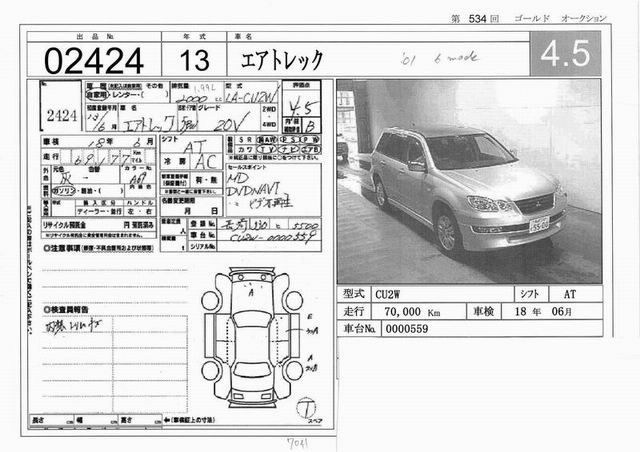This screenshot has width=640, height=452.
Task: Click the circled T spare tire mark
Action: pyautogui.click(x=307, y=407)
